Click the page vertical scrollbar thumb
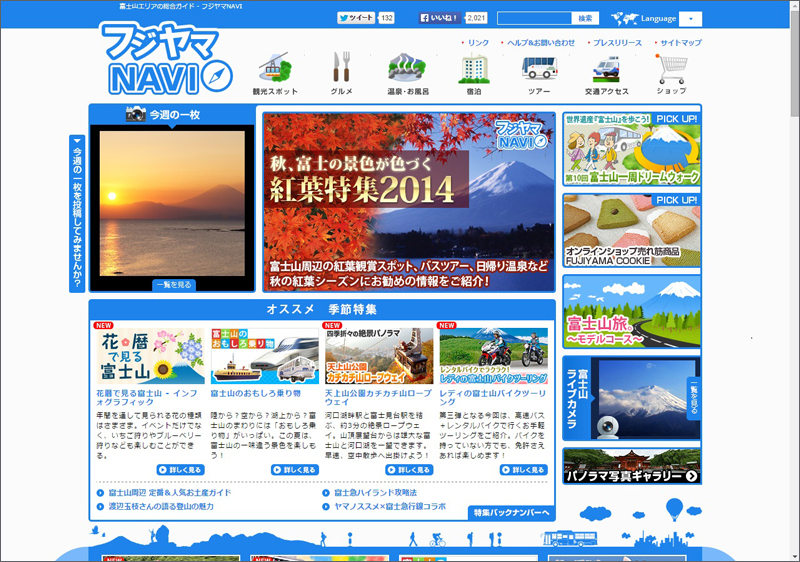 point(794,66)
